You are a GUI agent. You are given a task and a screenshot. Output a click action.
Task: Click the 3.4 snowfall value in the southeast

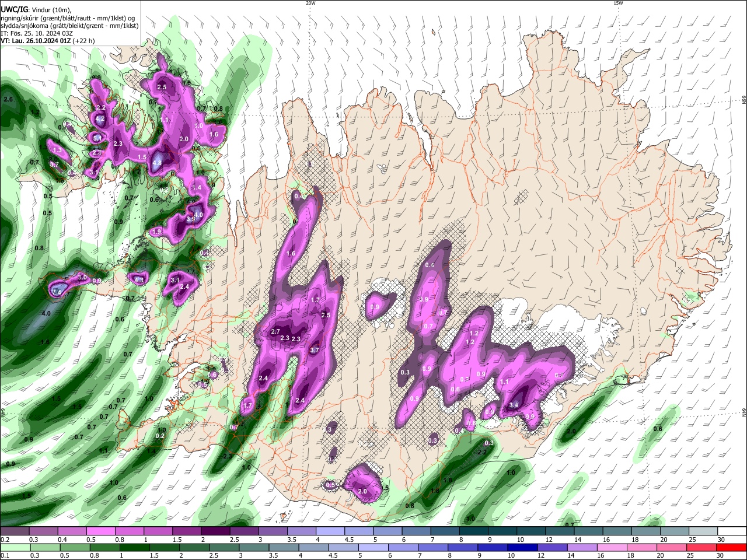coord(514,405)
